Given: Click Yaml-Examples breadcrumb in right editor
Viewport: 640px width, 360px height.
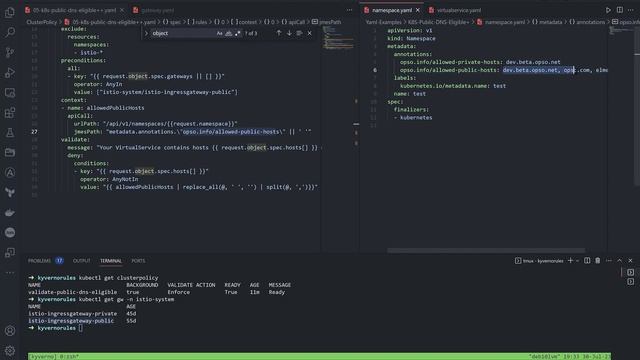Looking at the screenshot, I should [x=383, y=22].
